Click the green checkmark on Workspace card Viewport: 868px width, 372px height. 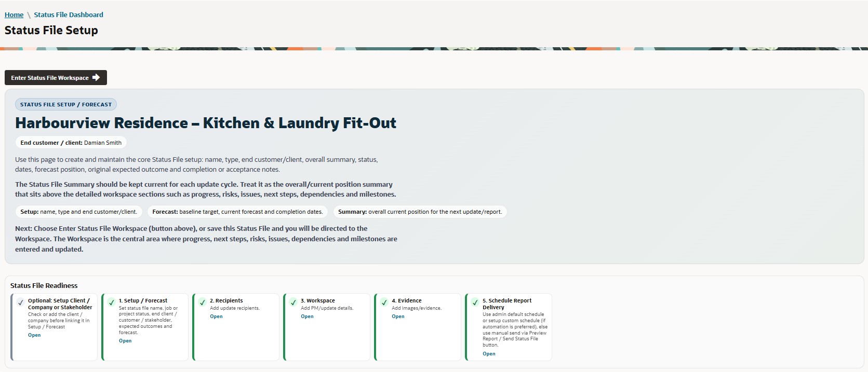click(293, 302)
